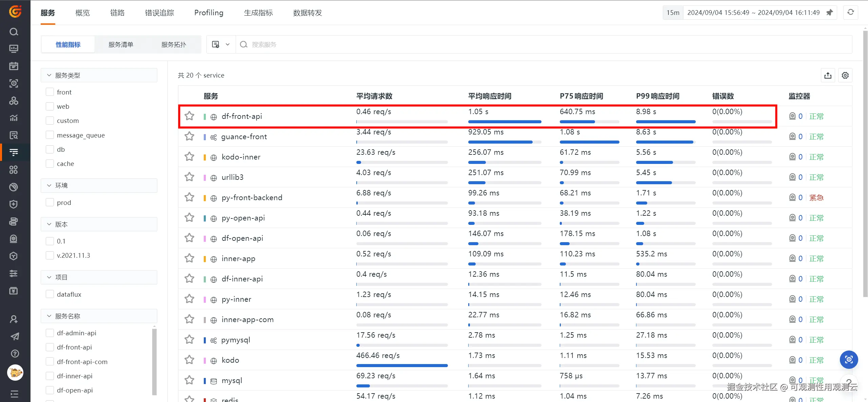Click the 15m time range button

673,13
